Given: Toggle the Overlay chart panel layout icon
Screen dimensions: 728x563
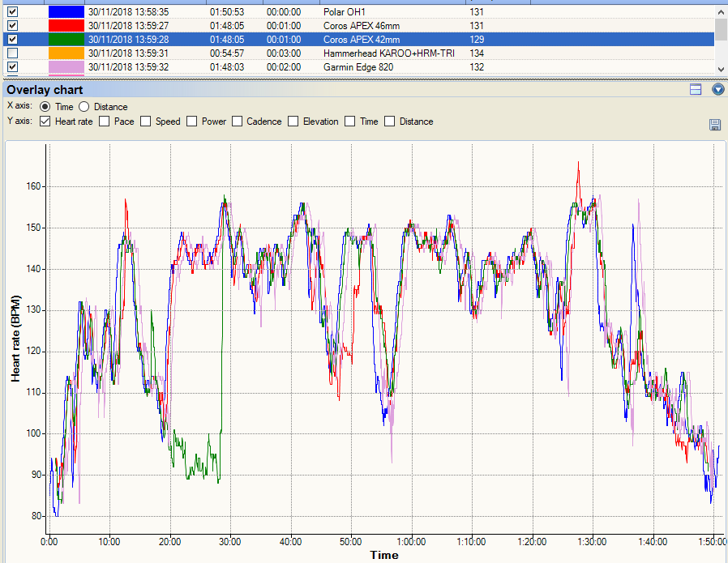Looking at the screenshot, I should [x=696, y=89].
